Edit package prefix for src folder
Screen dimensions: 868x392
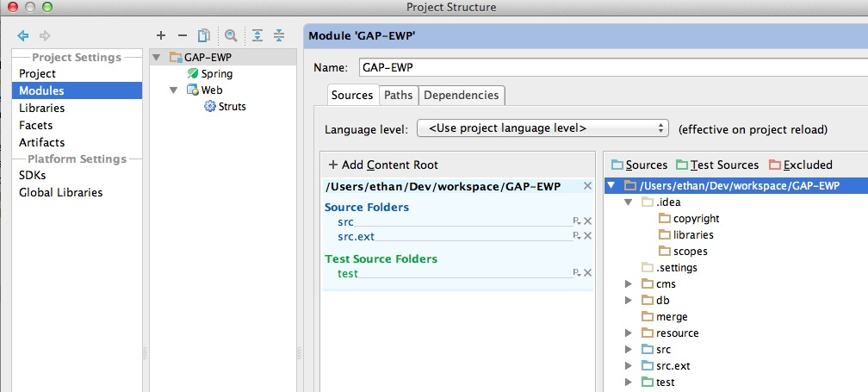576,221
